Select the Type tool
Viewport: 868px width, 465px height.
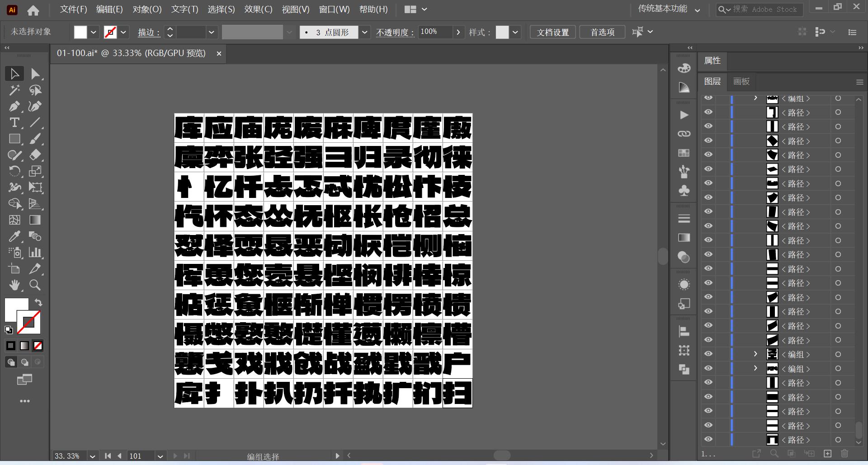(14, 122)
